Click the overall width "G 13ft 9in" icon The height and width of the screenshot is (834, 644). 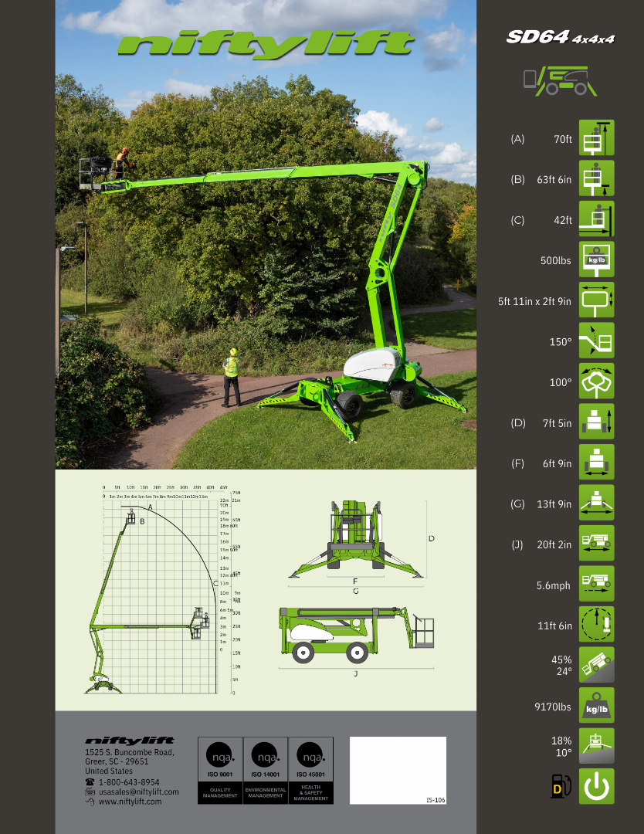(x=595, y=503)
